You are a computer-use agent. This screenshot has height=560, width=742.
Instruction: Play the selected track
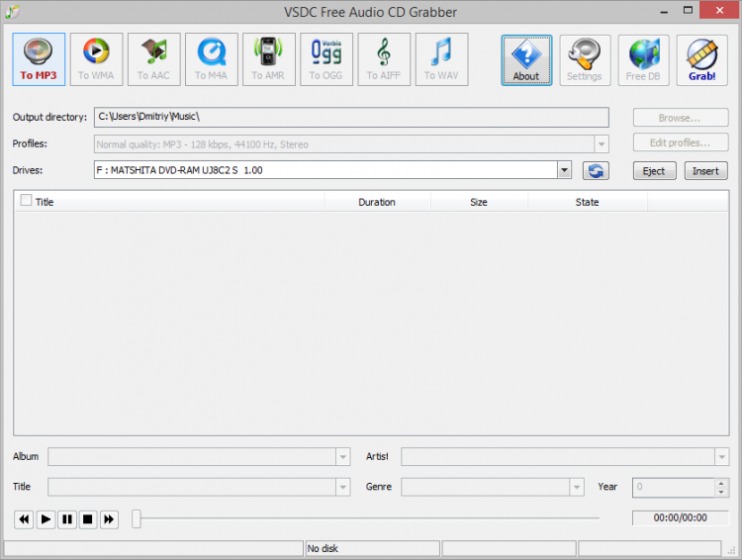click(x=46, y=519)
